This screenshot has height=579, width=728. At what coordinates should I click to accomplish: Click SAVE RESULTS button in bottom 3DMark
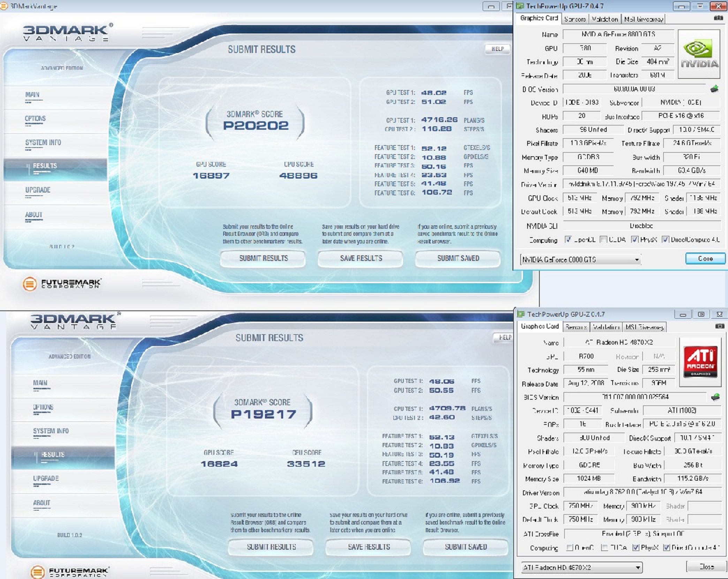(x=369, y=547)
